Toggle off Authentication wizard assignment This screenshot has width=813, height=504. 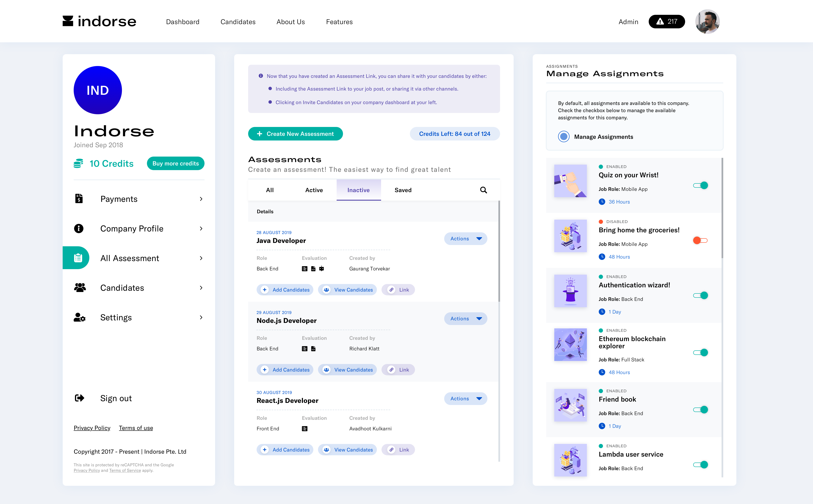click(700, 295)
